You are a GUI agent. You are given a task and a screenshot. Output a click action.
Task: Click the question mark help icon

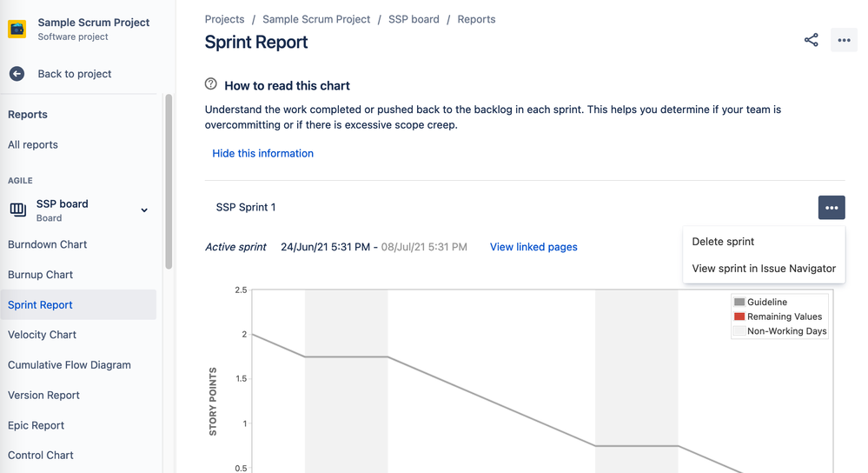(211, 84)
